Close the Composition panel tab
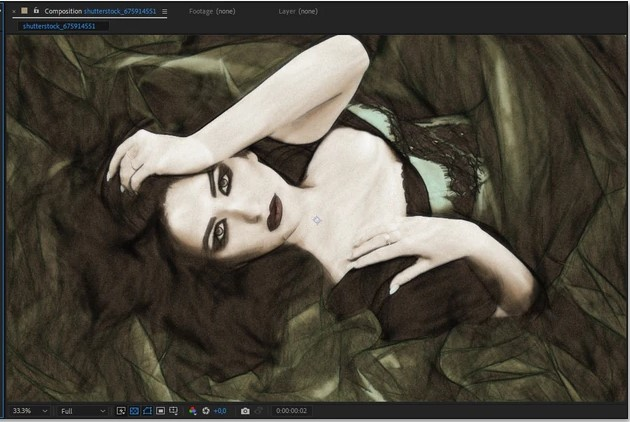Viewport: 630px width, 422px height. pyautogui.click(x=14, y=11)
